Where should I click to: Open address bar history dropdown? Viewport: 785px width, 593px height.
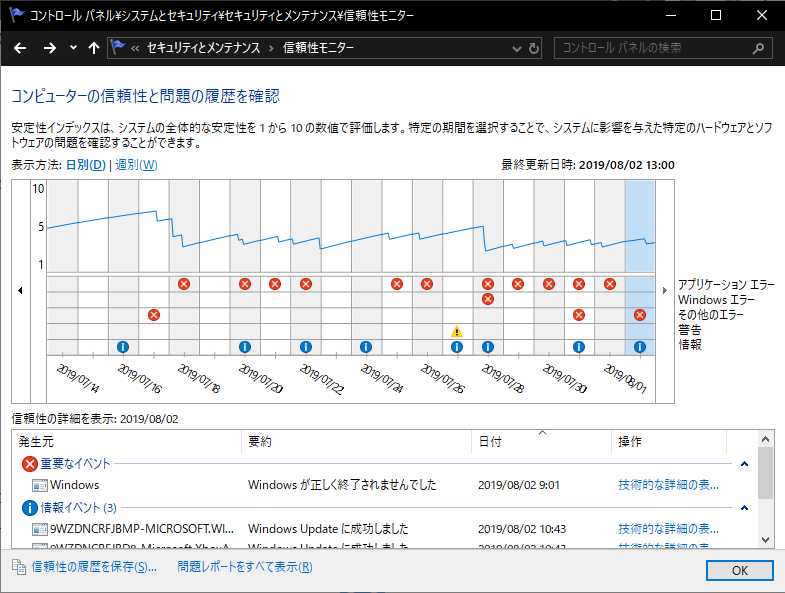pos(516,48)
